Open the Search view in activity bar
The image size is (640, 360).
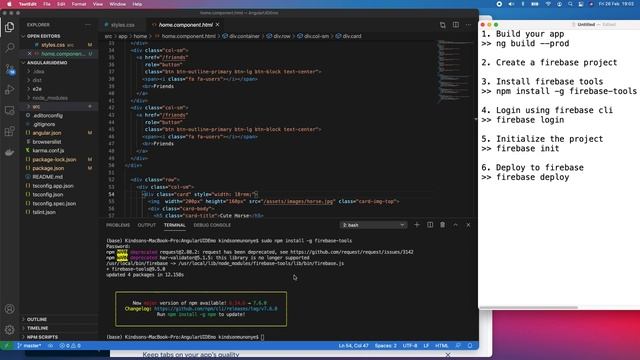[x=9, y=47]
